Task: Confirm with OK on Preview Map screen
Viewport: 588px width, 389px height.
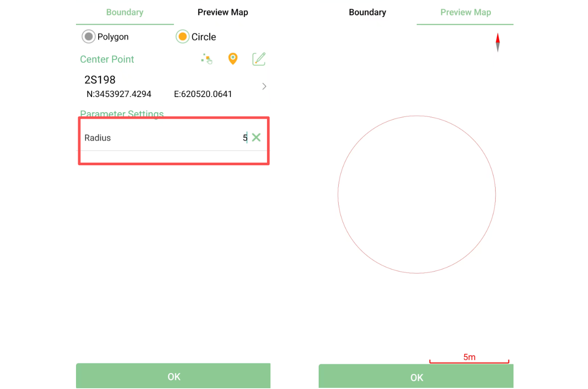Action: [416, 377]
